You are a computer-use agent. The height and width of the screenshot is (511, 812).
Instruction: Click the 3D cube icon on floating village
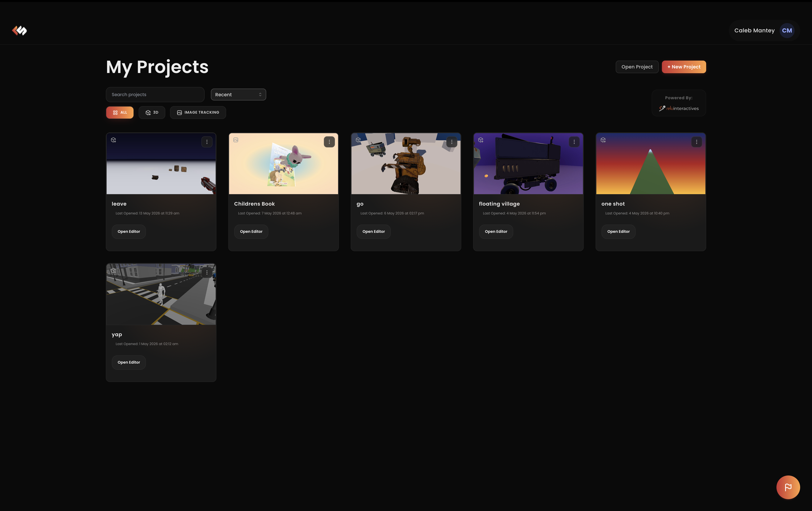(481, 140)
